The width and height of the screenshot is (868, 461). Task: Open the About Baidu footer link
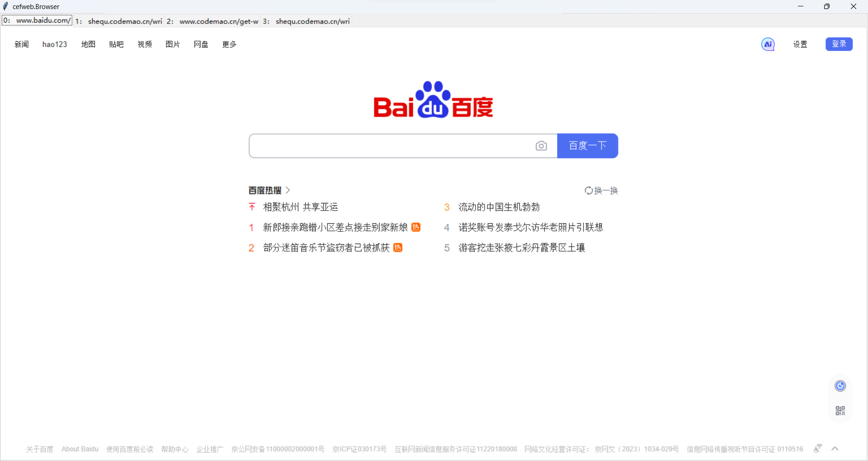[x=80, y=449]
